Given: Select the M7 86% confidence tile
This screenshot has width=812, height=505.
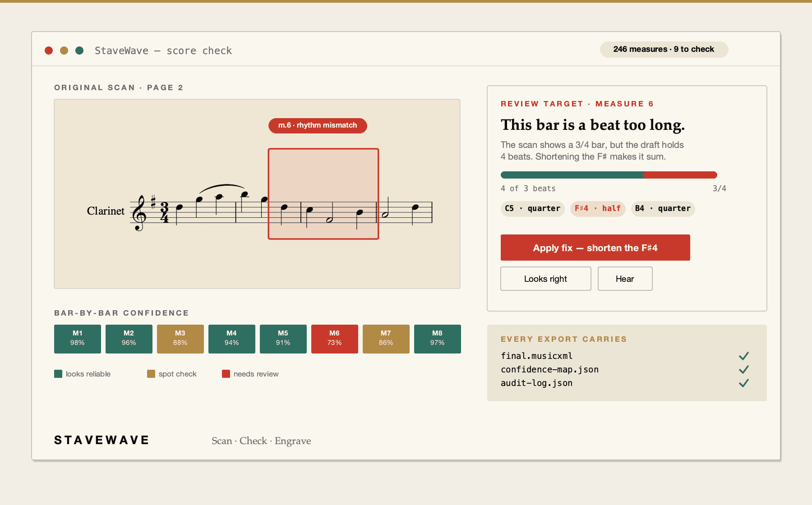Looking at the screenshot, I should point(386,339).
